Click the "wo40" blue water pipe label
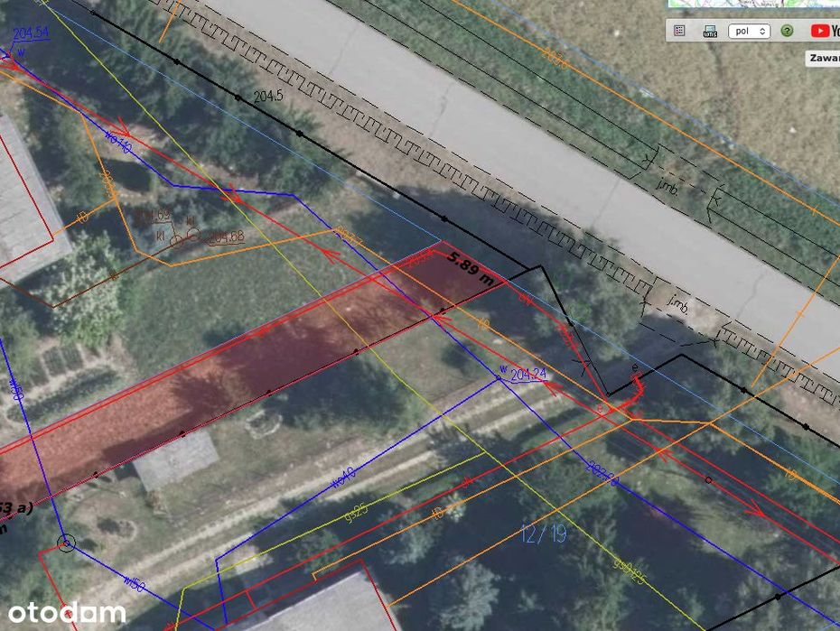Screen dimensions: 840x631 343,478
